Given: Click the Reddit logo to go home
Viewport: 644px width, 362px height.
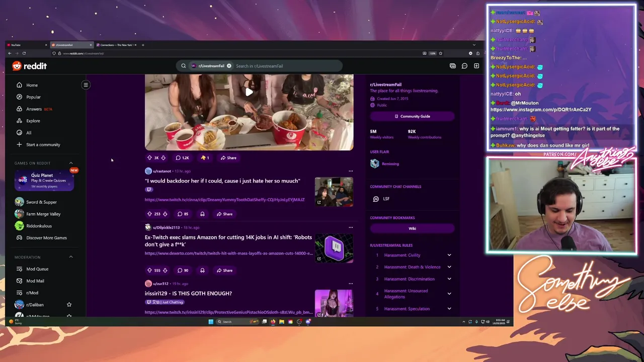Looking at the screenshot, I should pos(30,66).
